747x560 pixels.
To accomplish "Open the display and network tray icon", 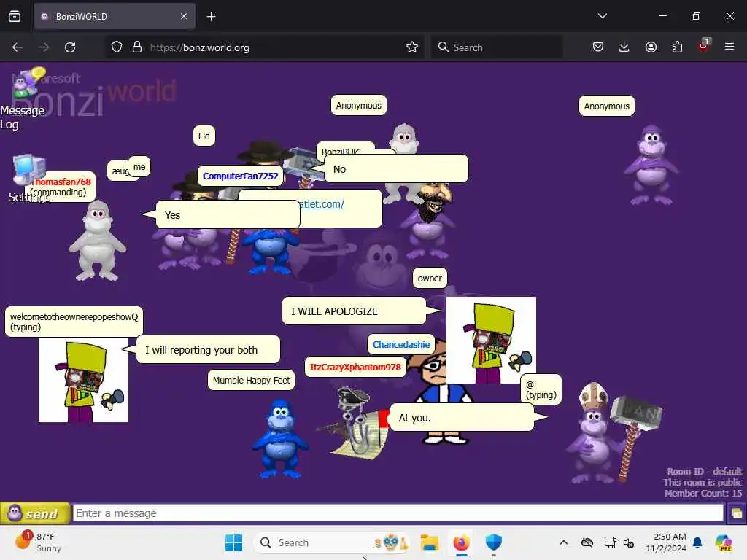I will [611, 542].
